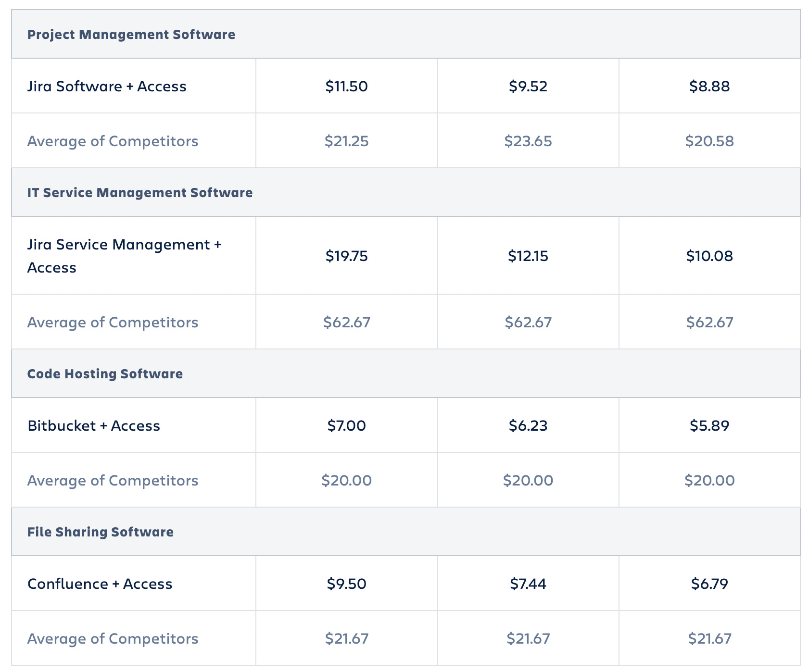Image resolution: width=809 pixels, height=672 pixels.
Task: Select "Average of Competitors" under File Sharing Software
Action: pyautogui.click(x=113, y=639)
